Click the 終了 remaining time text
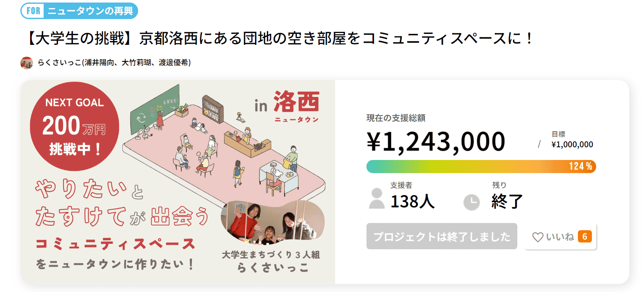The image size is (644, 292). pos(507,201)
